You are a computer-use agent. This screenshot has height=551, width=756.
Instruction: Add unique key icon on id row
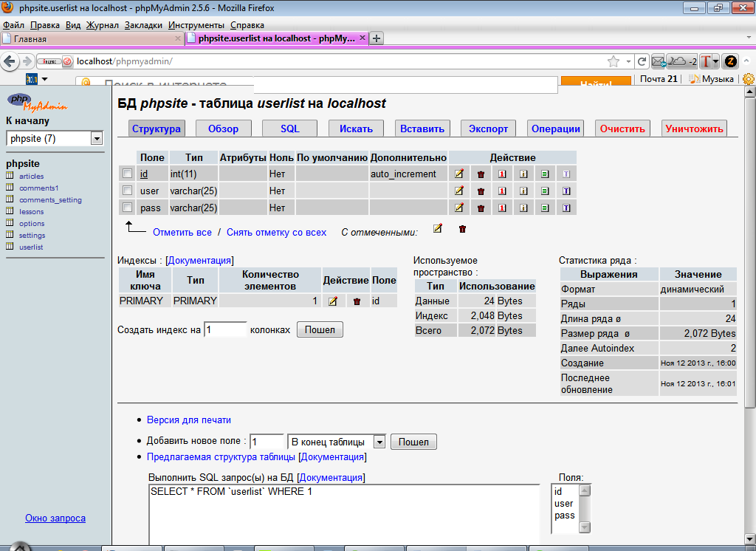point(545,174)
